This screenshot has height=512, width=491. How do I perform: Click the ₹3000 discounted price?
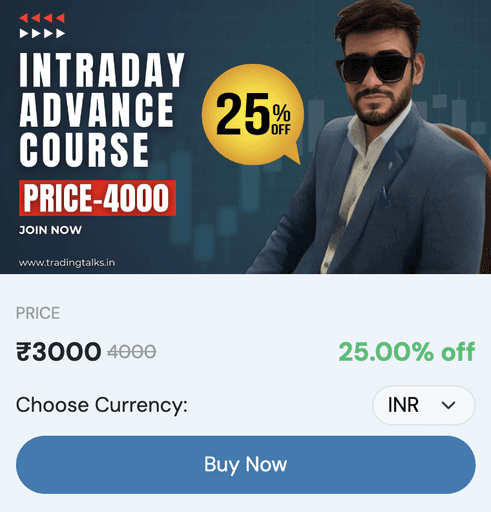(59, 352)
